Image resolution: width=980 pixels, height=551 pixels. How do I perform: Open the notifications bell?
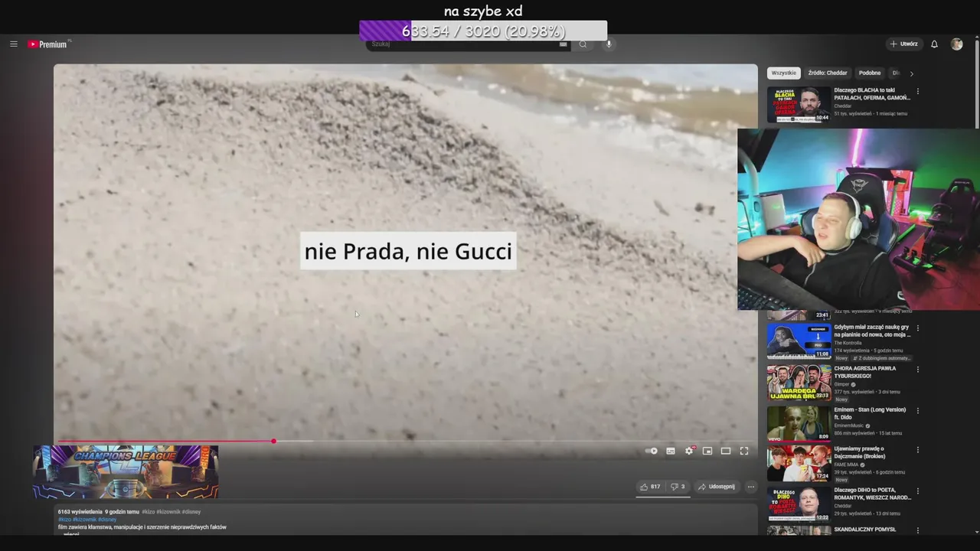coord(934,44)
